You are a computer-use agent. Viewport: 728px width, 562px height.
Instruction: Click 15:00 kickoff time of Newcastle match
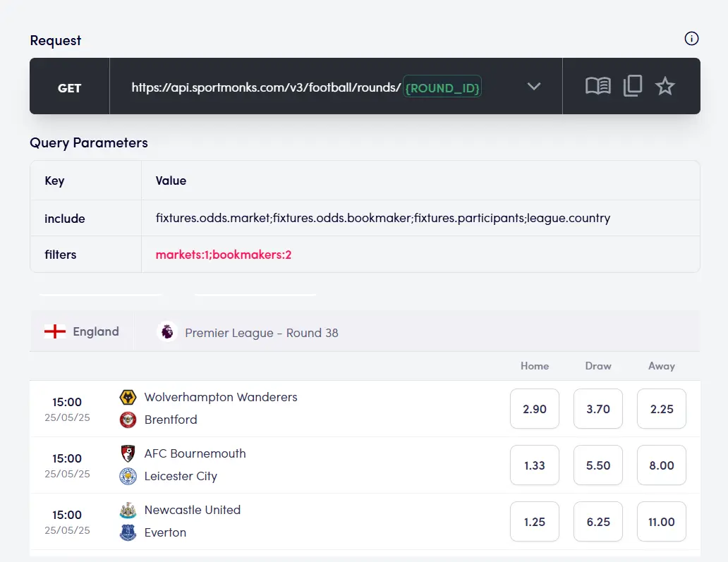click(67, 515)
